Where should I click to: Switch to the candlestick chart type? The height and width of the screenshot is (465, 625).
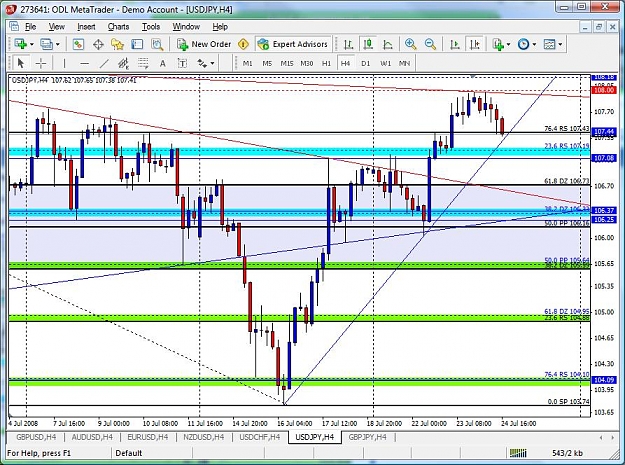368,44
